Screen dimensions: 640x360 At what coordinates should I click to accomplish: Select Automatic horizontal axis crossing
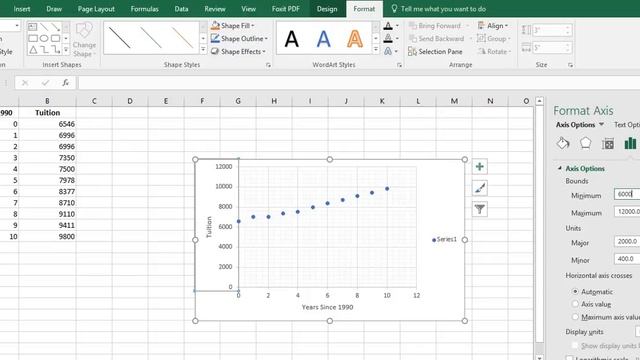[575, 291]
